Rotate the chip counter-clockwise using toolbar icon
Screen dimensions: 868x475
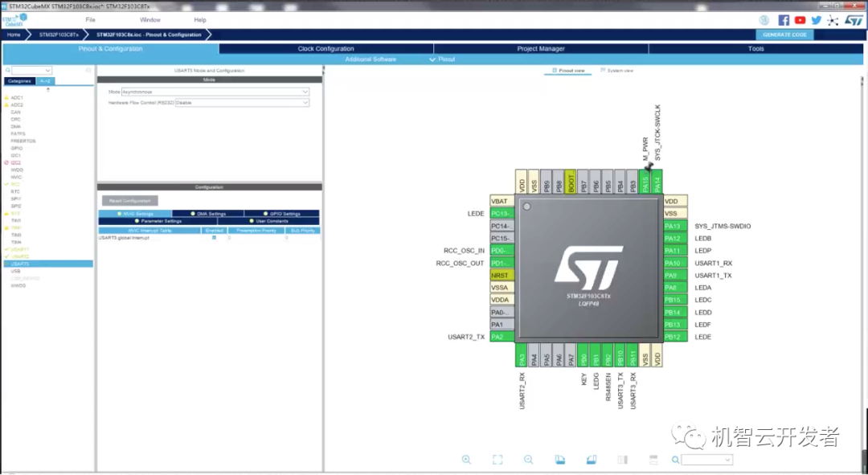(592, 460)
